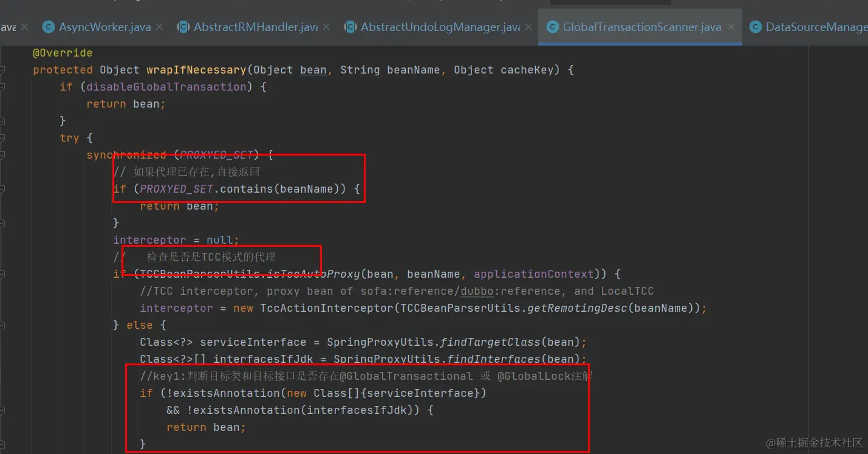Click the 'cacheKey' parameter
The width and height of the screenshot is (868, 454).
click(x=527, y=70)
